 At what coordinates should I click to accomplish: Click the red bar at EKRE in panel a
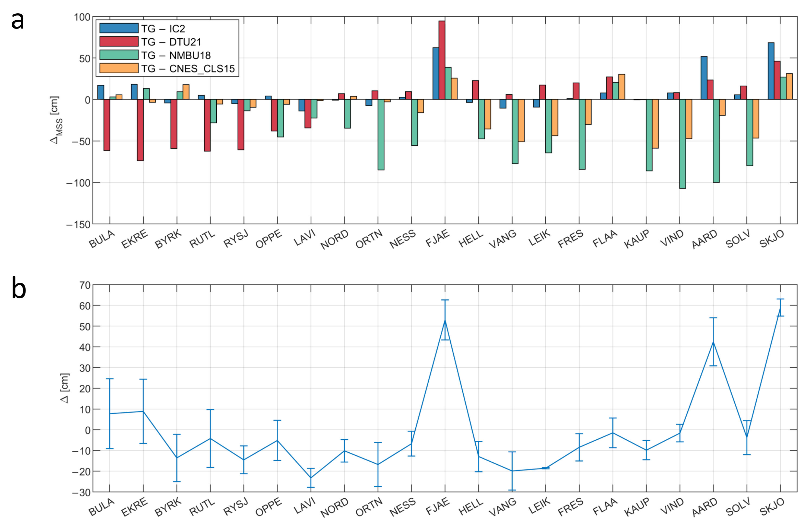(140, 130)
